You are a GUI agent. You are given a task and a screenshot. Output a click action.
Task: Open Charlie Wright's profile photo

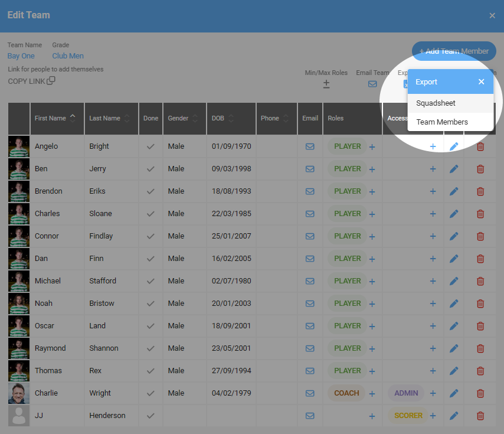click(19, 393)
